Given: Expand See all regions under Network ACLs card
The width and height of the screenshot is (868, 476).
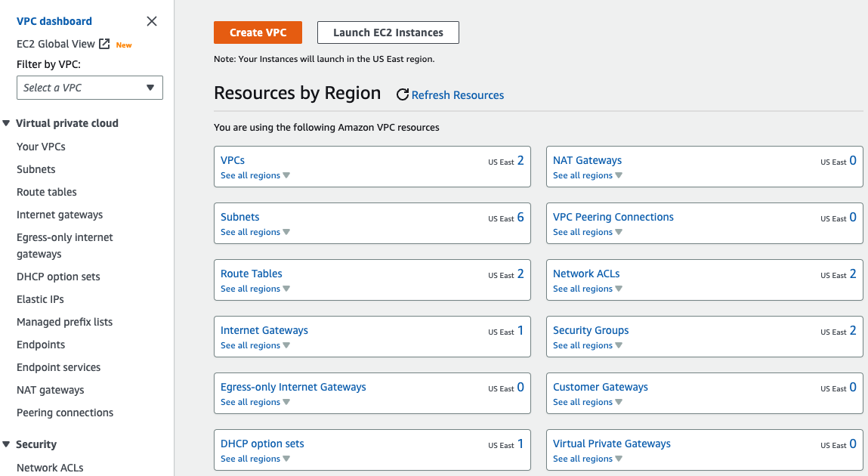Looking at the screenshot, I should (x=587, y=289).
